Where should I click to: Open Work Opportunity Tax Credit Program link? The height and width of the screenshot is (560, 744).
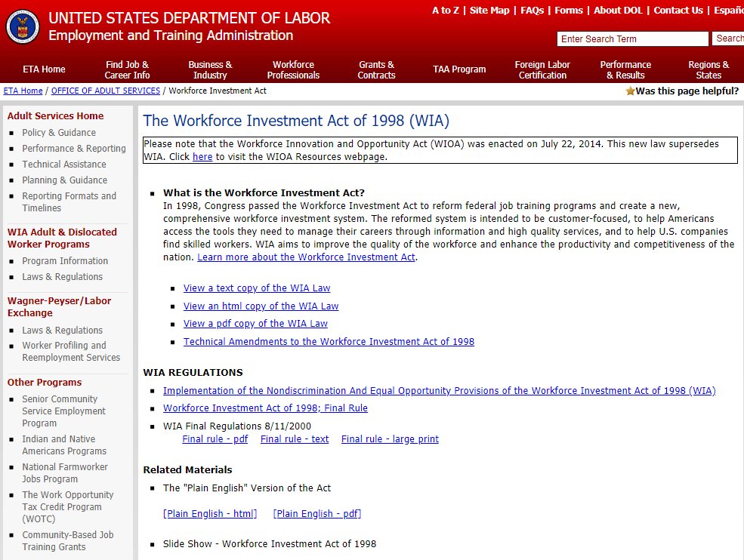tap(67, 507)
